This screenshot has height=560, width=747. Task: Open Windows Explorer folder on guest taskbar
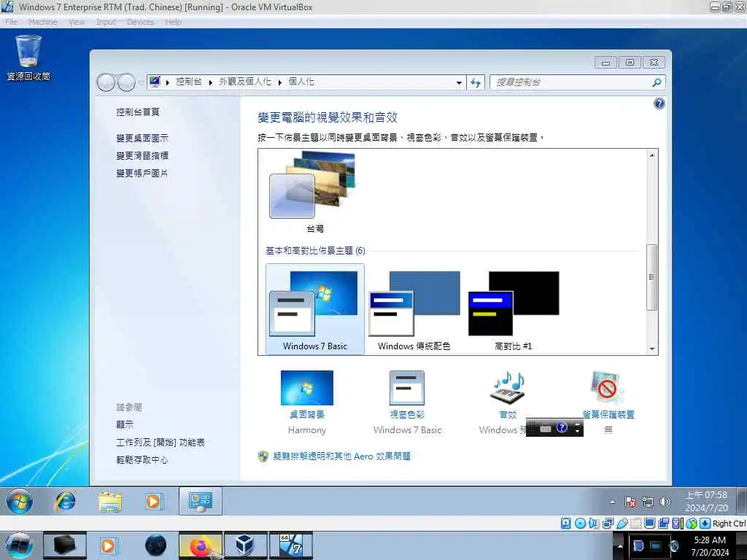pos(110,502)
